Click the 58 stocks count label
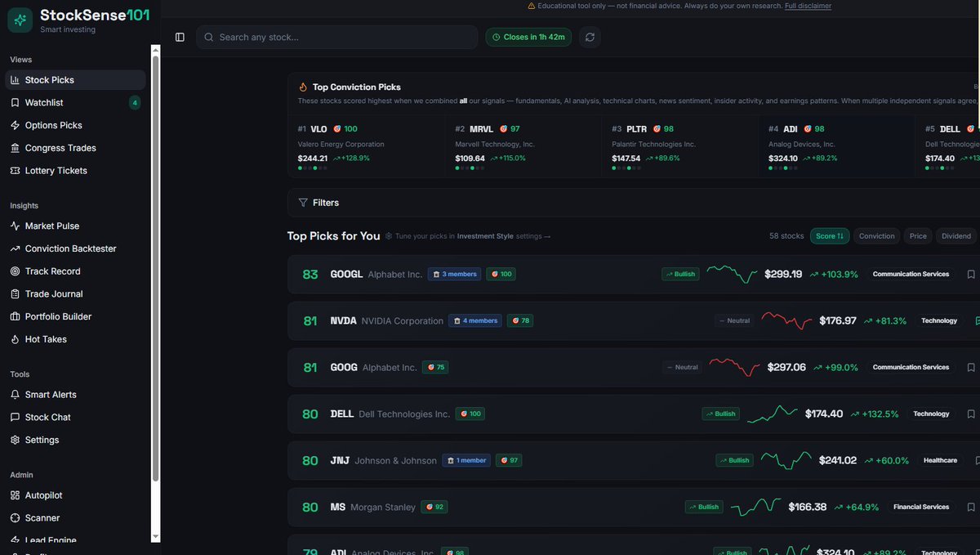Screen dimensions: 980x555 tap(786, 236)
